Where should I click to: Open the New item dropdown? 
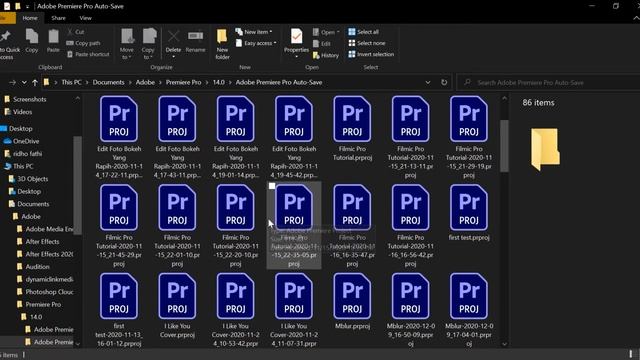(x=254, y=31)
